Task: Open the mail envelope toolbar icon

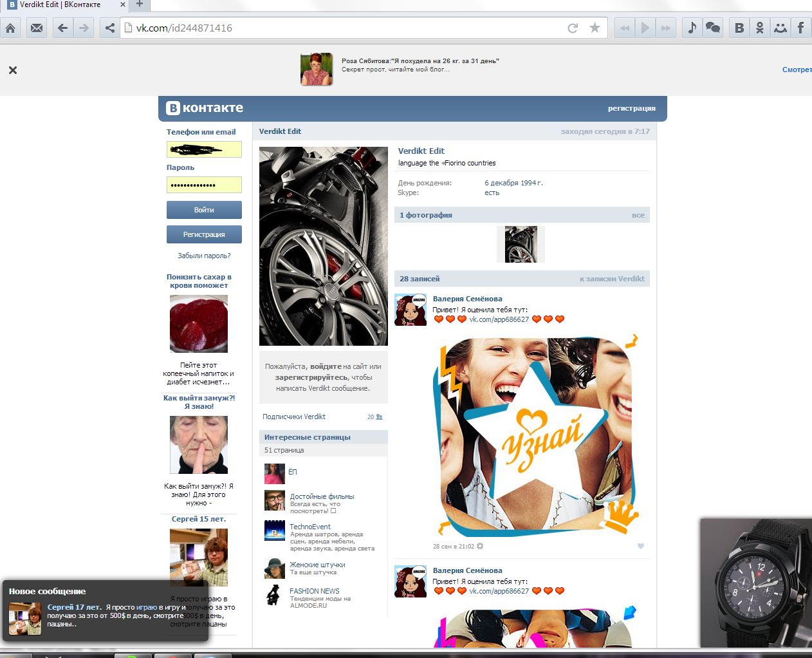Action: 37,28
